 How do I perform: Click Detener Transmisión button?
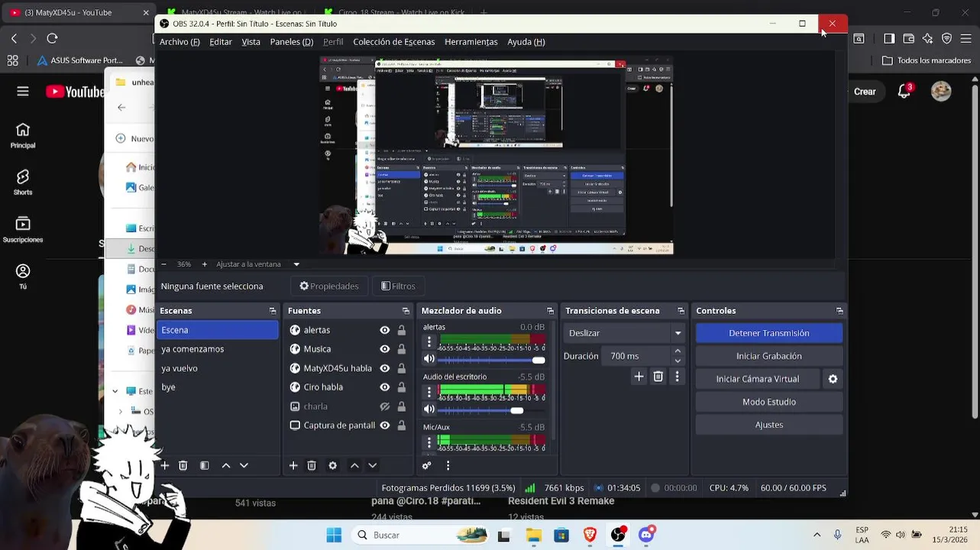coord(769,333)
